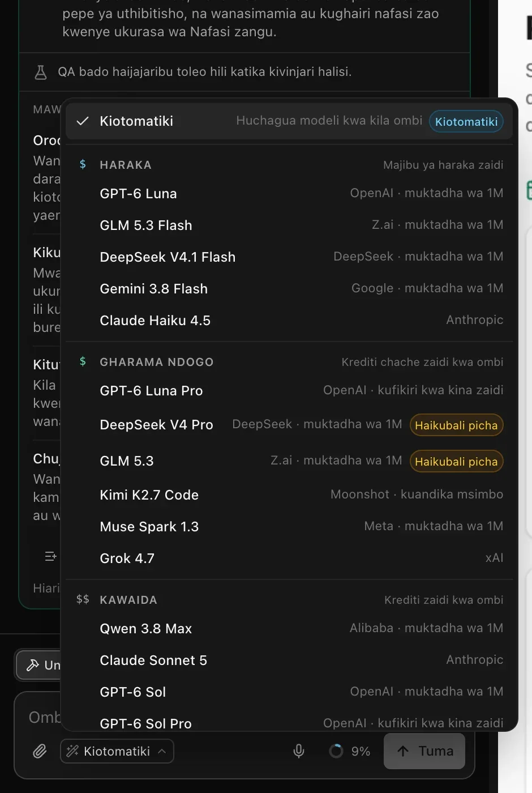Screen dimensions: 532x793
Task: Click the list-add icon under the notes
Action: [50, 556]
